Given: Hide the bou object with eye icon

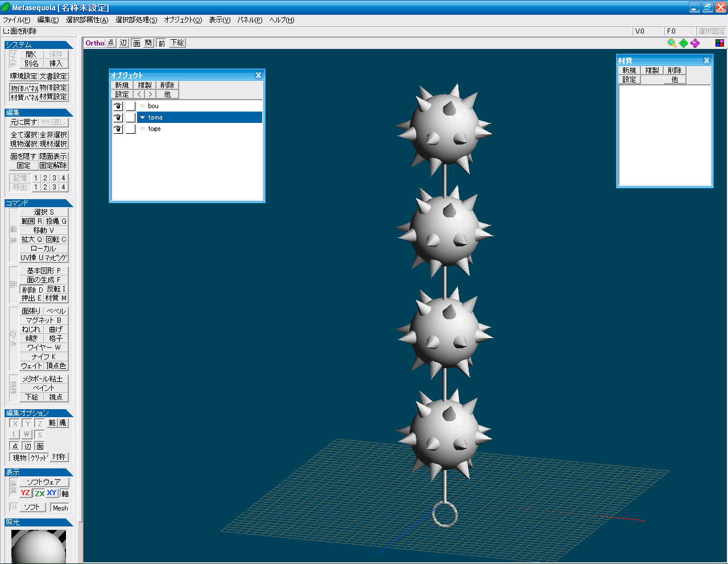Looking at the screenshot, I should pyautogui.click(x=118, y=106).
